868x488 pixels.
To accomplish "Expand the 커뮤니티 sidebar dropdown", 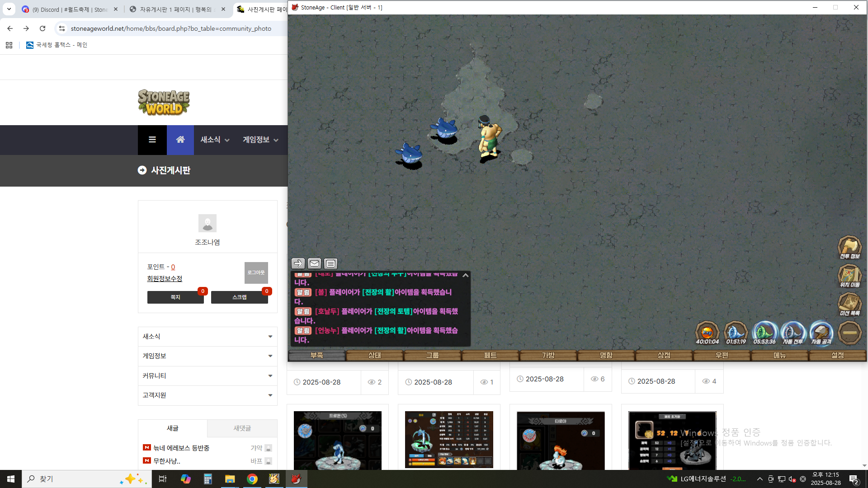I will [x=208, y=376].
